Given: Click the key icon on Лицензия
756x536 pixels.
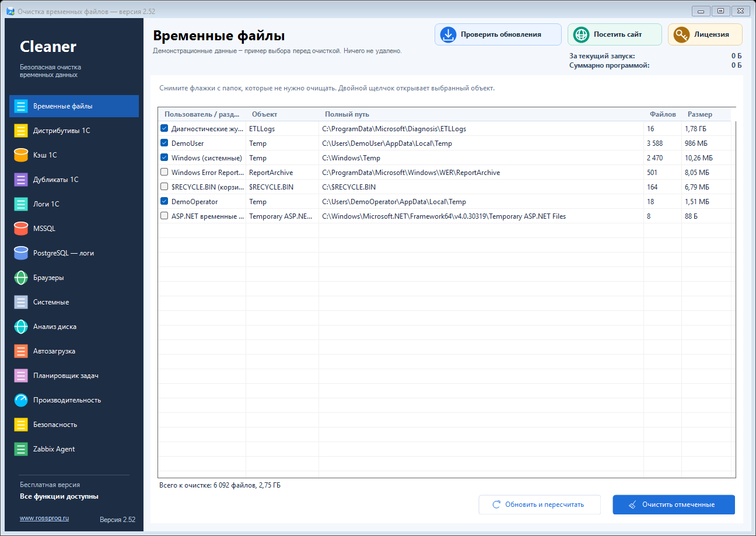Looking at the screenshot, I should pyautogui.click(x=681, y=34).
